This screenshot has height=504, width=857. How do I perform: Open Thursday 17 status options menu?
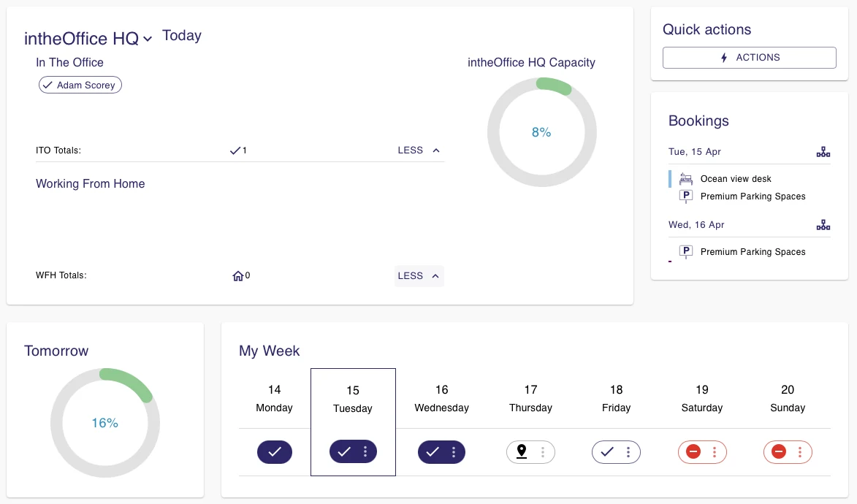(x=543, y=452)
